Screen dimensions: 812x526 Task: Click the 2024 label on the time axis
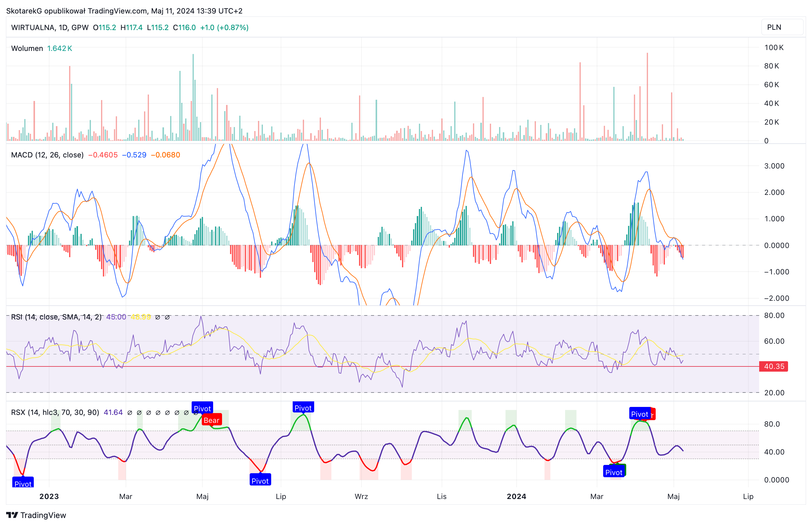pos(517,496)
